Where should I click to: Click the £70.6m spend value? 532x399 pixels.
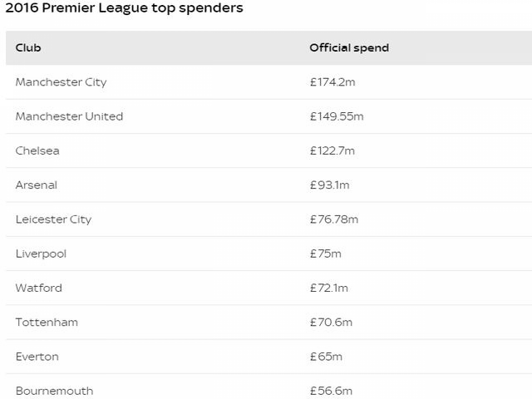click(x=331, y=322)
